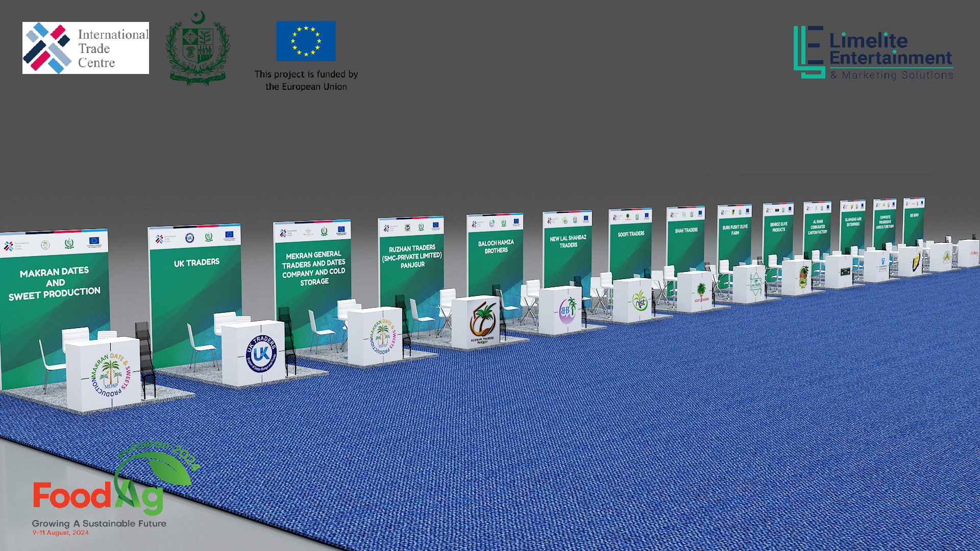Viewport: 980px width, 551px height.
Task: Select the Makran Dates and Sweet Production banner
Action: [x=55, y=283]
